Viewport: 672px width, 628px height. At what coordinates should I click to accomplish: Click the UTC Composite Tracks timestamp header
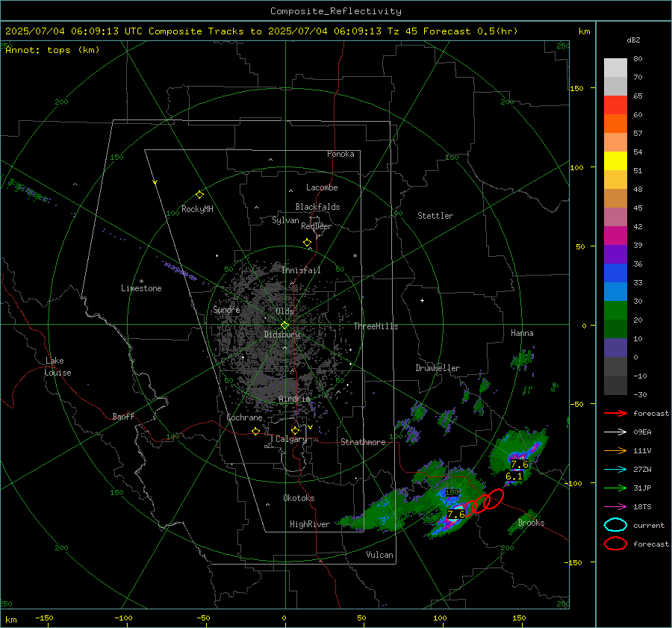coord(261,31)
